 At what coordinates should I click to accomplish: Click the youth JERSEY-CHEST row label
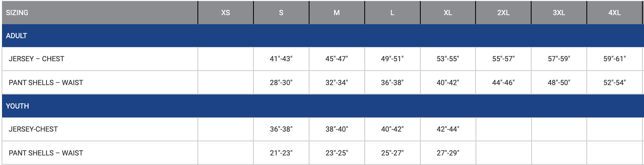click(33, 129)
